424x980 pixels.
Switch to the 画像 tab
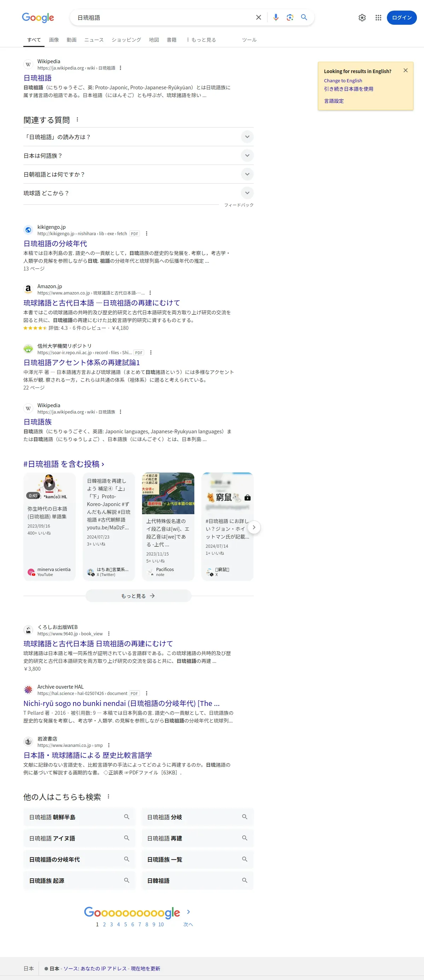point(54,40)
